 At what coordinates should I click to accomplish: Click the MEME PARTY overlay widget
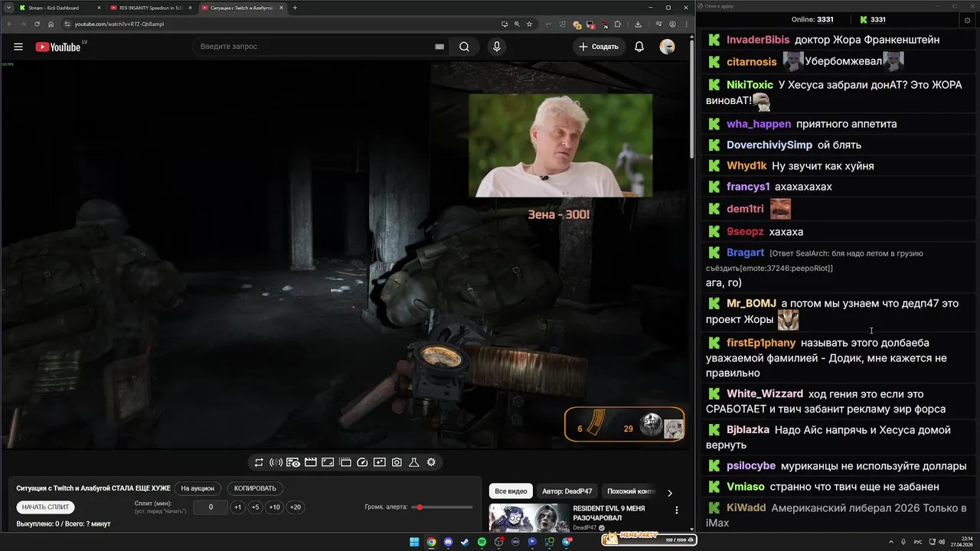pyautogui.click(x=649, y=539)
